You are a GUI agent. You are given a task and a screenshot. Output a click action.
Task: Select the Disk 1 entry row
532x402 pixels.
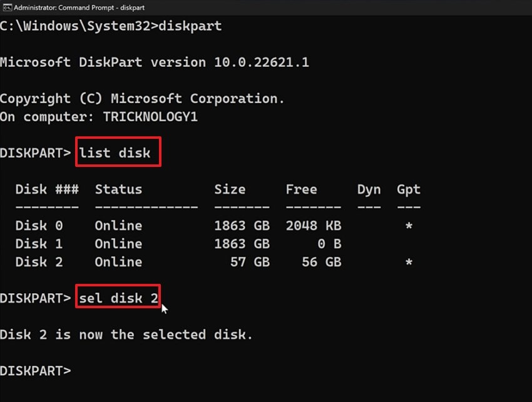[x=188, y=244]
